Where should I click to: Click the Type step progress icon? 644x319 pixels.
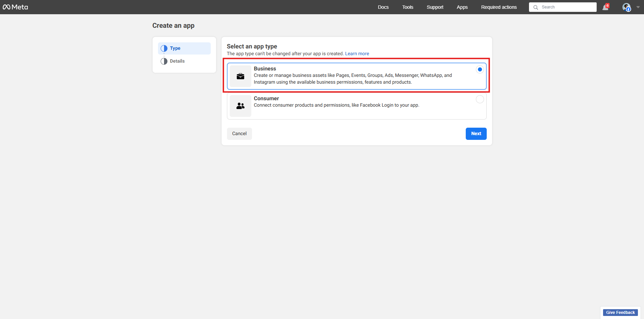(164, 48)
